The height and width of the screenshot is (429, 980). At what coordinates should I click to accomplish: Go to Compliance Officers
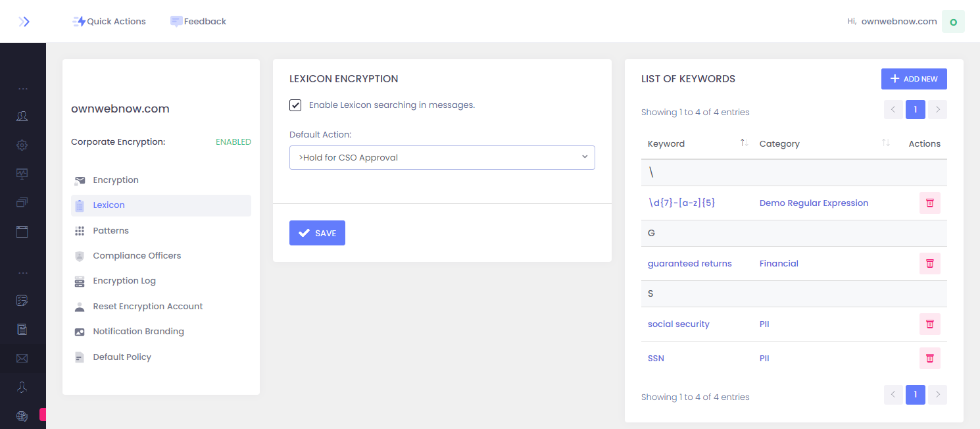point(137,256)
